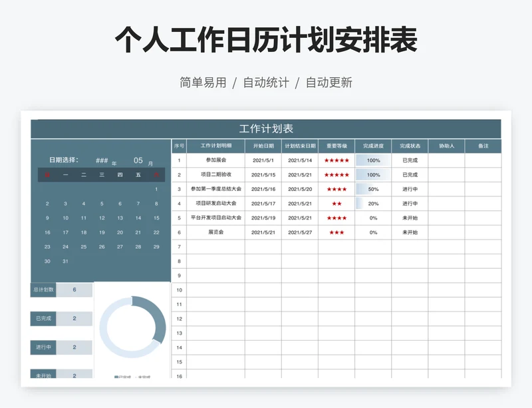Click the four-star rating for 参加第一季度总结大会
532x408 pixels.
pyautogui.click(x=336, y=189)
